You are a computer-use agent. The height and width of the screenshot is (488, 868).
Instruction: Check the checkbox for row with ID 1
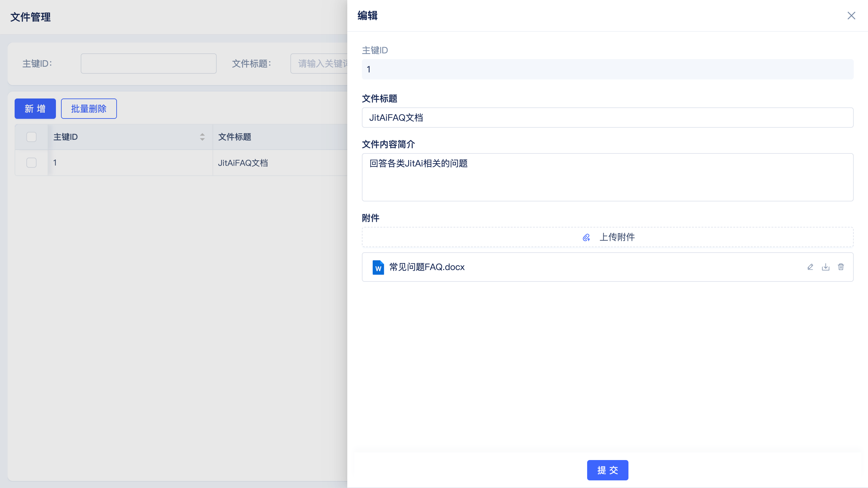pyautogui.click(x=31, y=163)
